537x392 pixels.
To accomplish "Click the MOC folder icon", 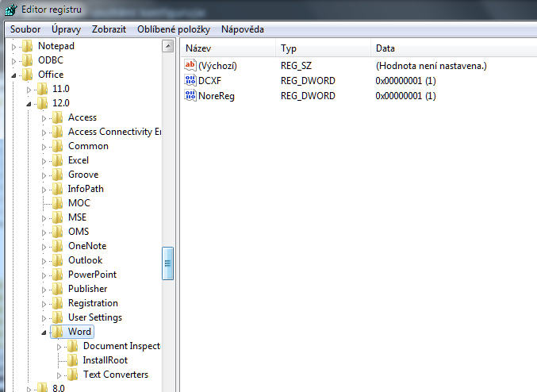I will pyautogui.click(x=58, y=203).
